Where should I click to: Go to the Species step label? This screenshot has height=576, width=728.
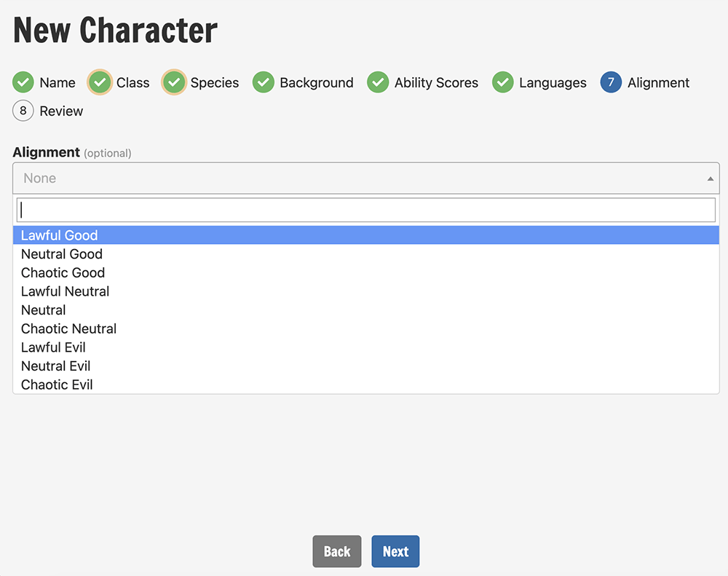(x=215, y=83)
